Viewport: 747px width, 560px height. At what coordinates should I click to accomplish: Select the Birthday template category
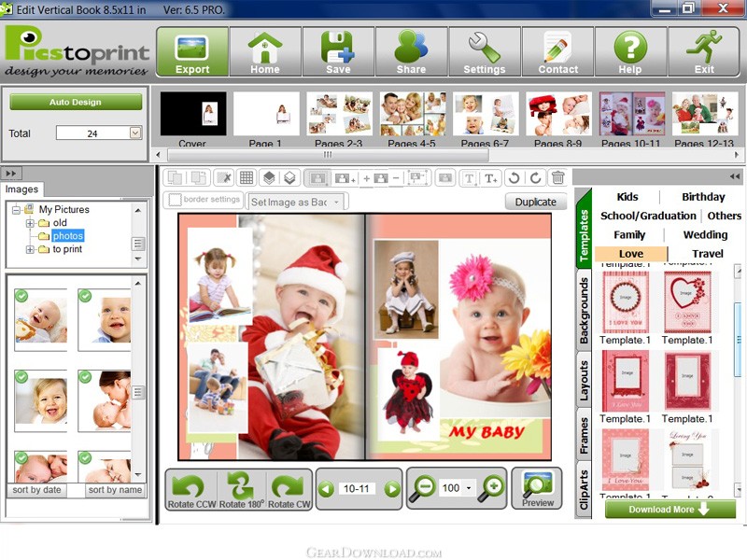pos(703,197)
